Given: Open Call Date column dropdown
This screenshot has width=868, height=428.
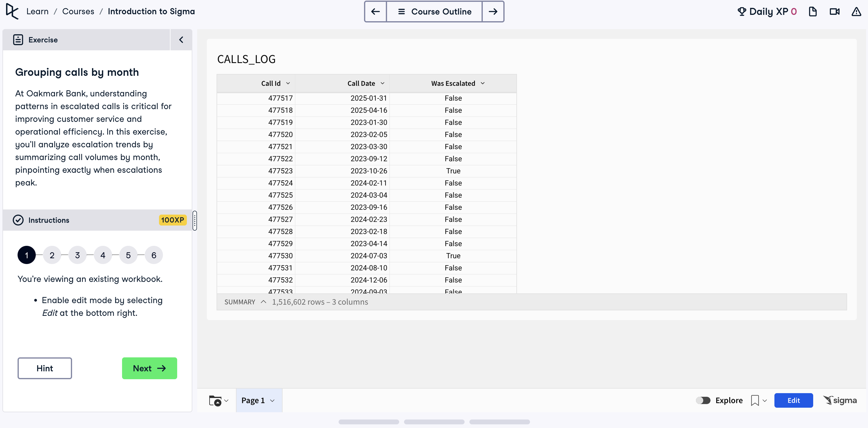Looking at the screenshot, I should (383, 83).
